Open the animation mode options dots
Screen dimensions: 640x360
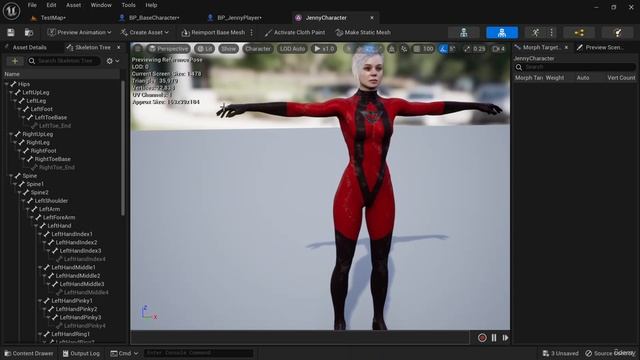pos(551,33)
